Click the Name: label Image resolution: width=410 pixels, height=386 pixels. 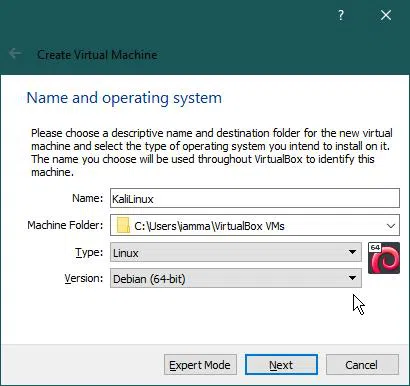pos(88,198)
